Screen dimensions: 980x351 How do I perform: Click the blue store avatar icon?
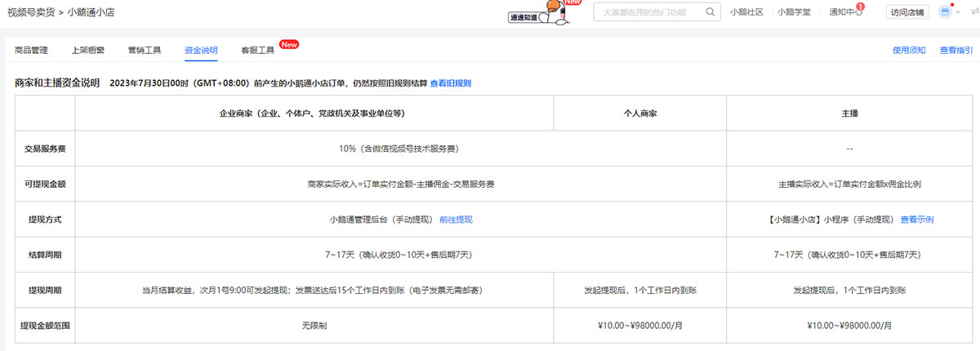click(946, 12)
